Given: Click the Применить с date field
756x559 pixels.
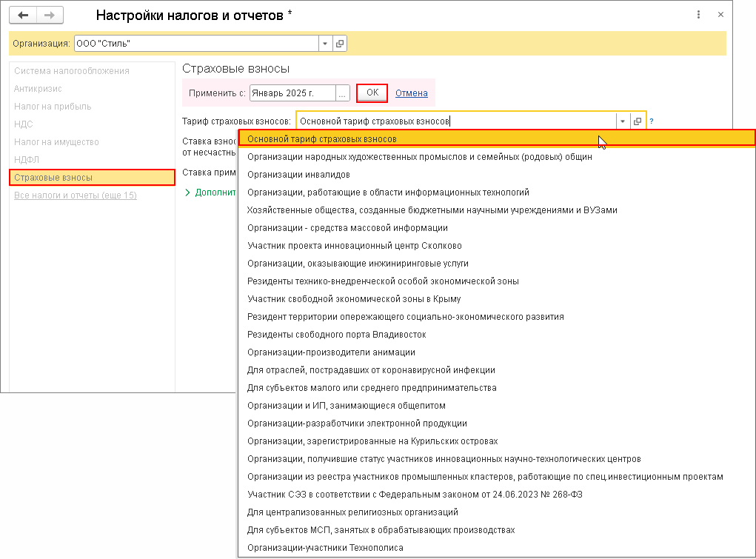Looking at the screenshot, I should 292,93.
